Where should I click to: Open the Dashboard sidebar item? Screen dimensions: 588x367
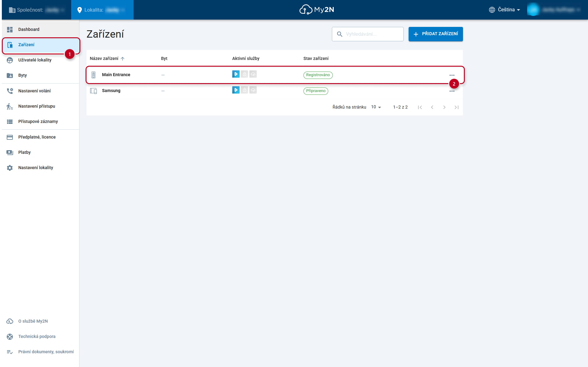tap(40, 29)
